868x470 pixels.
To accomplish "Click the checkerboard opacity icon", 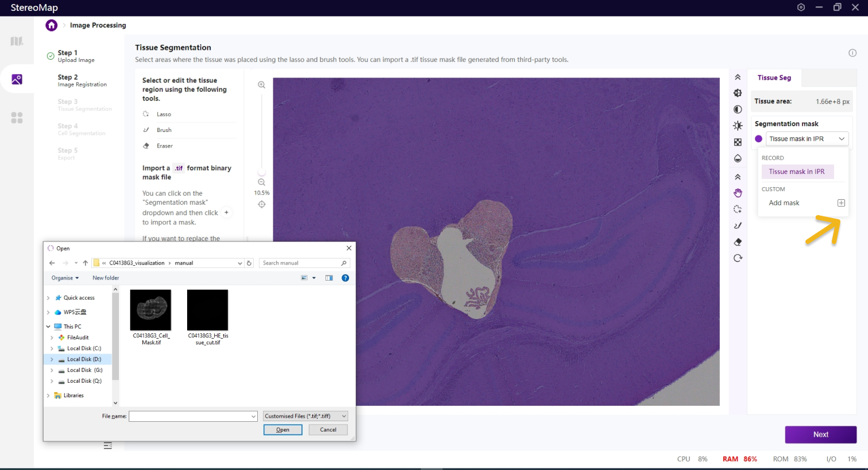I will tap(738, 142).
